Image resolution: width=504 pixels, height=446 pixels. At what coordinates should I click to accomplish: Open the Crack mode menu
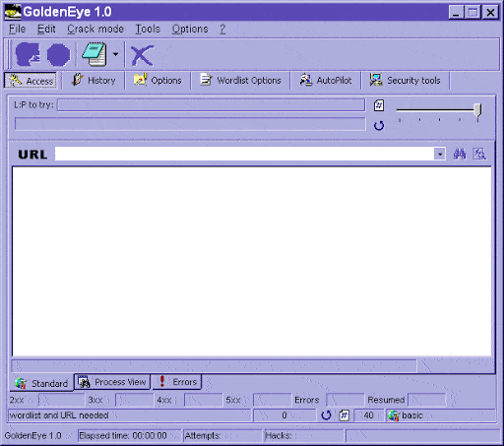pyautogui.click(x=95, y=29)
